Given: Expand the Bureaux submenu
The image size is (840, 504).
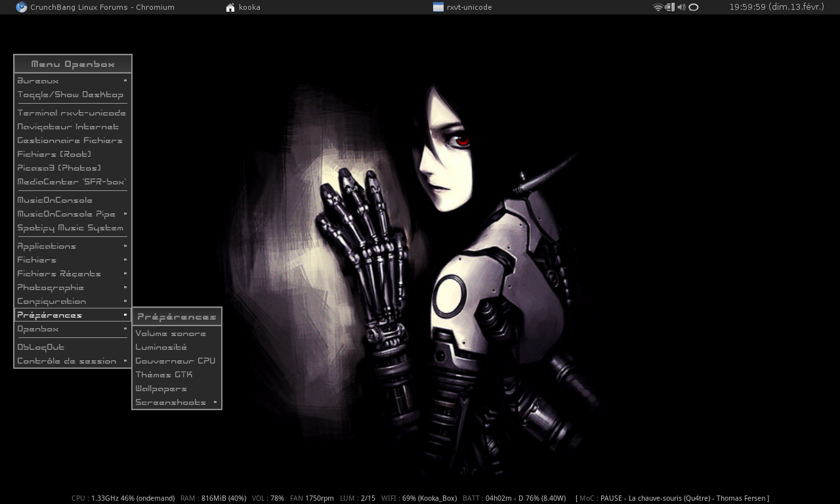Looking at the screenshot, I should coord(73,81).
